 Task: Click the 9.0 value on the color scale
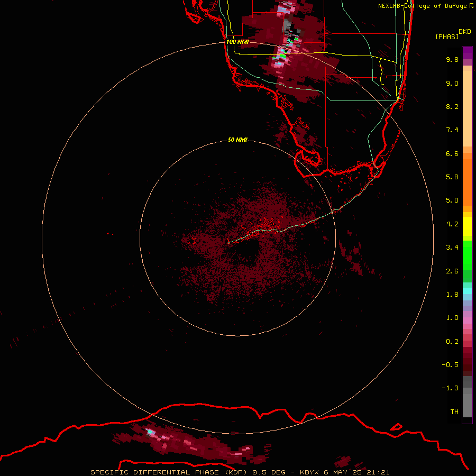(452, 83)
